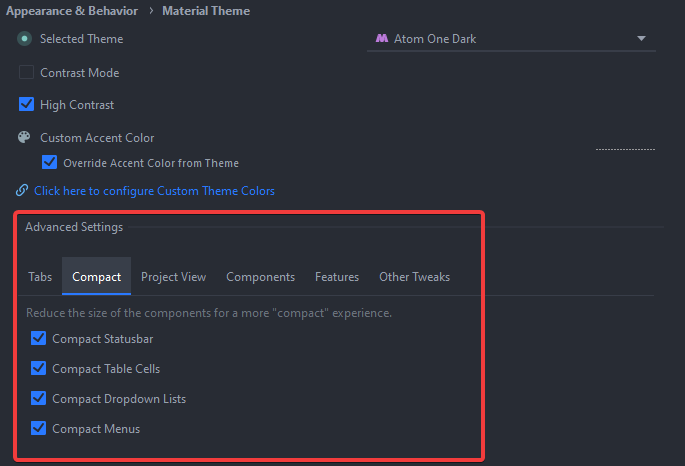Click the configure Custom Theme Colors link
This screenshot has height=466, width=685.
pos(154,191)
